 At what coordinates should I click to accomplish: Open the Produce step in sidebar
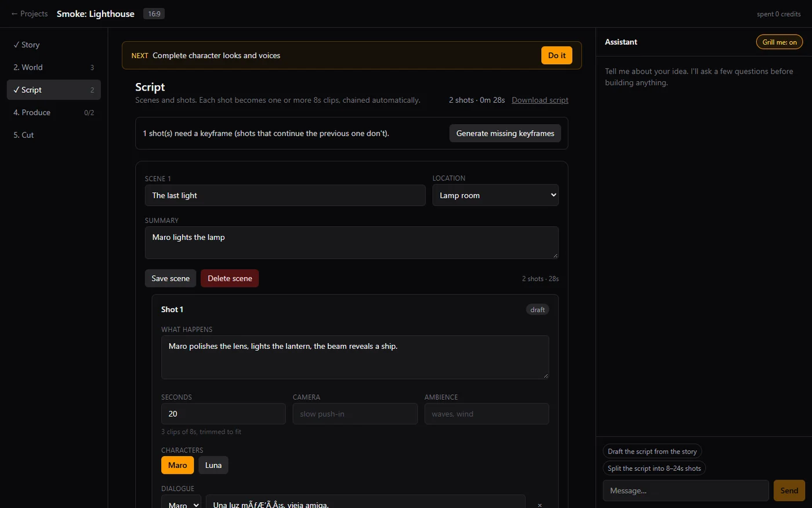[54, 113]
